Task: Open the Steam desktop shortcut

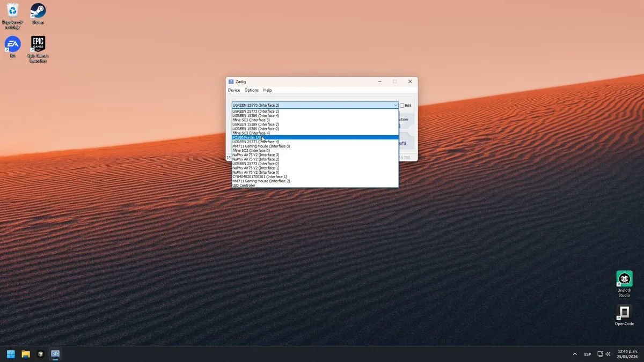Action: tap(38, 13)
